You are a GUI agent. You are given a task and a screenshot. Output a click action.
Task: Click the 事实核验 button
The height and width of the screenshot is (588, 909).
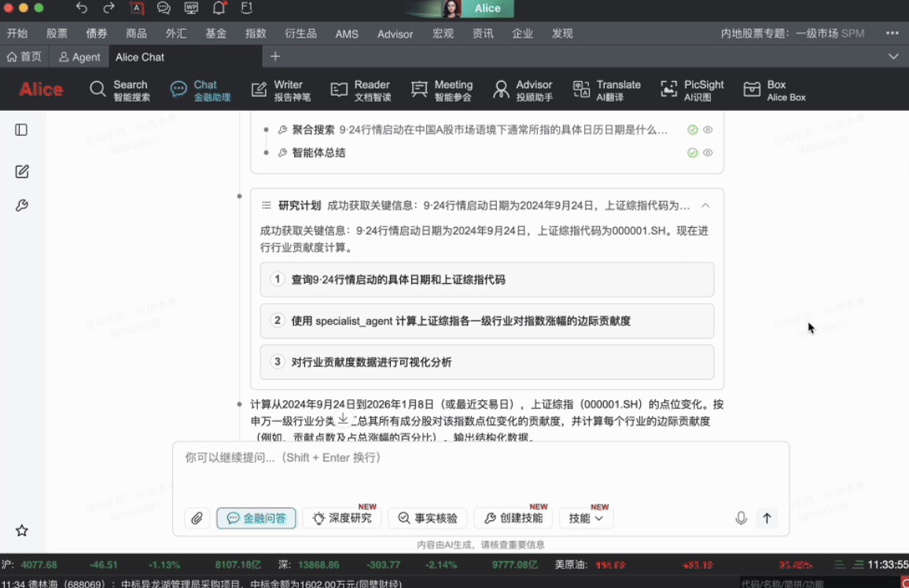[x=427, y=518]
